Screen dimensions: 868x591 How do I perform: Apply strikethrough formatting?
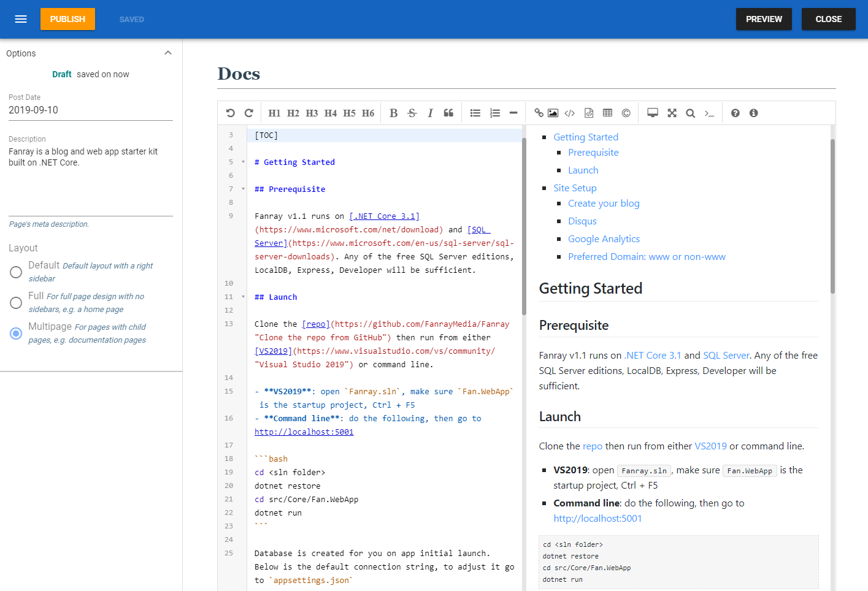(412, 113)
